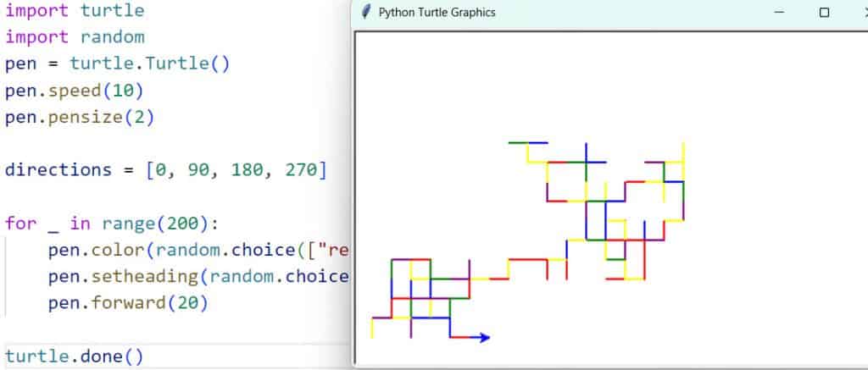
Task: Click the directions variable name
Action: (x=58, y=169)
